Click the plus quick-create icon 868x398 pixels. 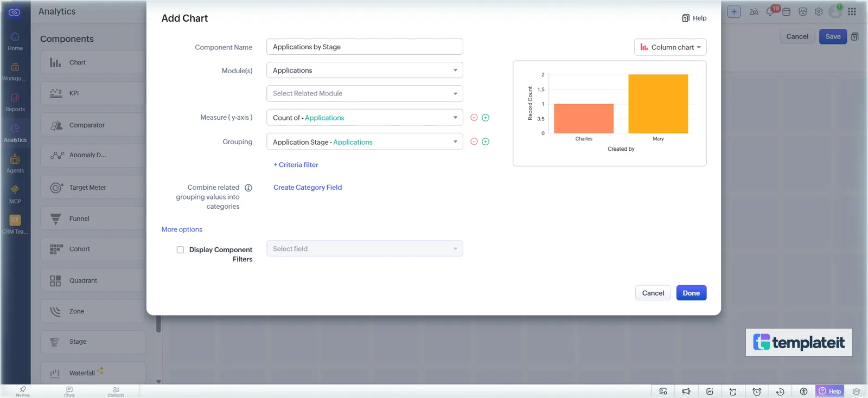(734, 11)
